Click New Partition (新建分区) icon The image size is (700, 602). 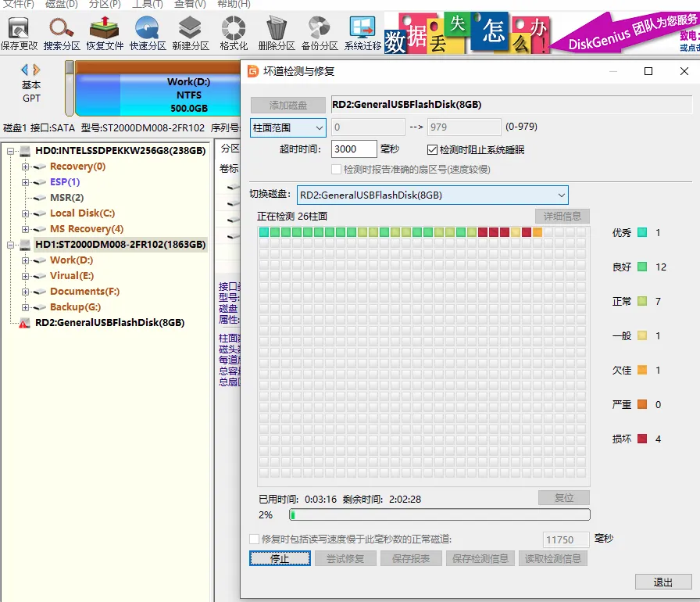click(x=191, y=34)
